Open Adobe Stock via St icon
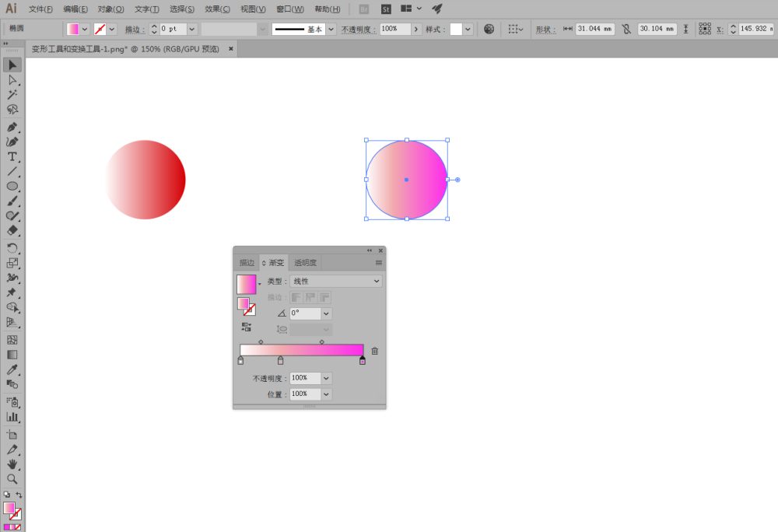The image size is (778, 532). (386, 9)
